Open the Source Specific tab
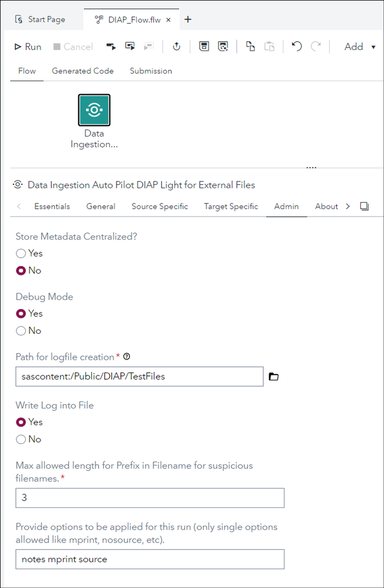 [160, 206]
